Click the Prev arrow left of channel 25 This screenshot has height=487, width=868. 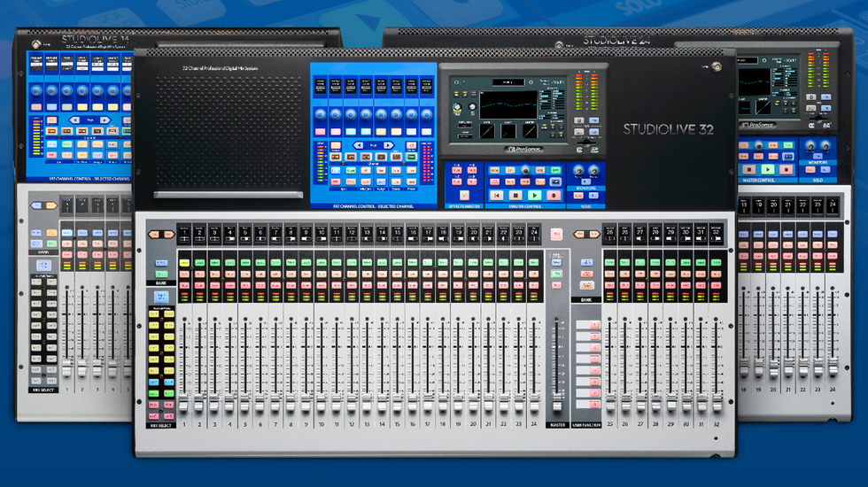pos(580,234)
